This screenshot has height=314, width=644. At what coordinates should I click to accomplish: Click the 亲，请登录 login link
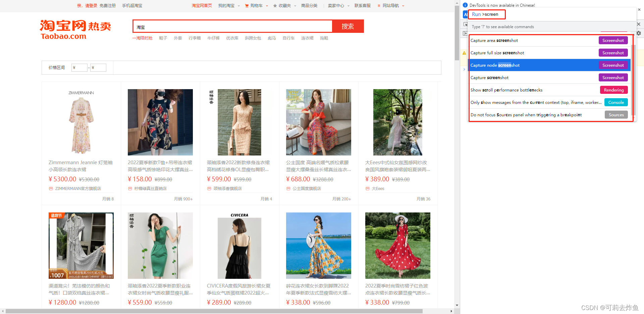tap(87, 6)
